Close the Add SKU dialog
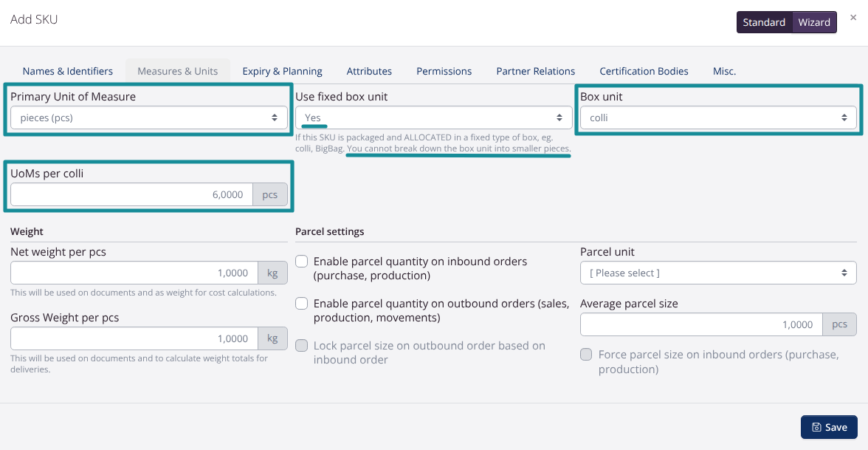The width and height of the screenshot is (868, 450). 853,17
